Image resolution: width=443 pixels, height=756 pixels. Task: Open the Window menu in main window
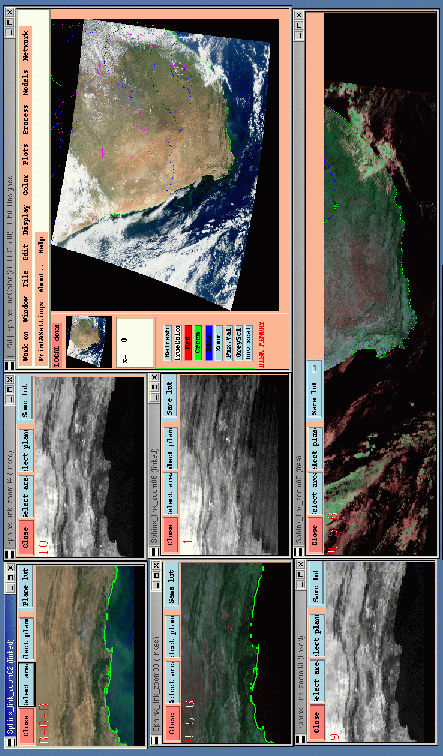[x=26, y=309]
